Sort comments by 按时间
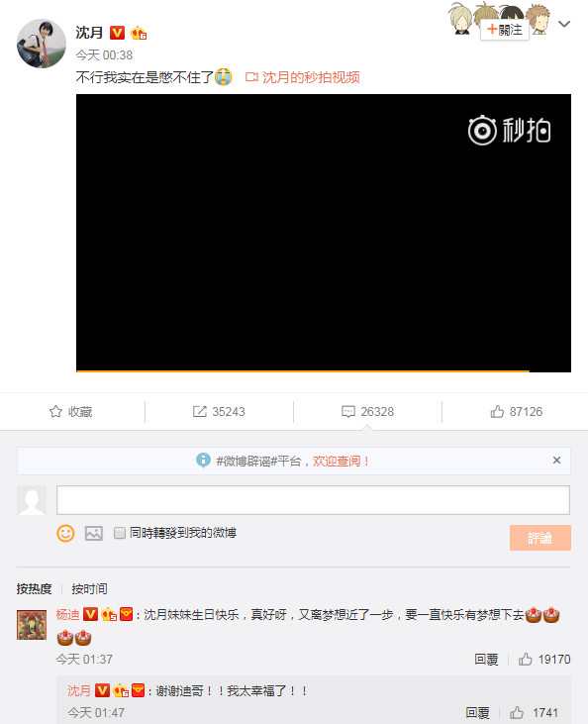The image size is (588, 724). click(x=89, y=588)
